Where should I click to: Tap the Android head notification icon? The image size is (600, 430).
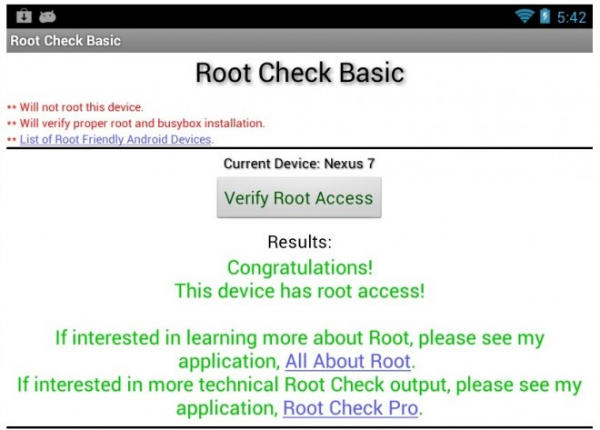coord(47,16)
